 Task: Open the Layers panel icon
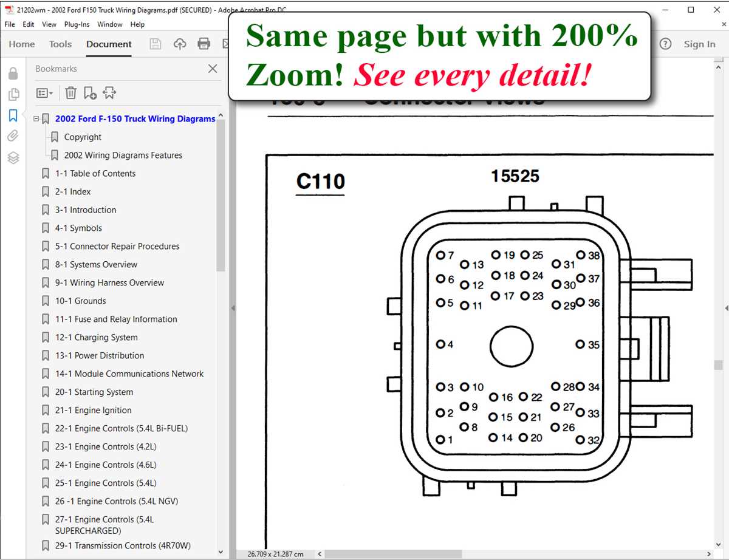[13, 158]
